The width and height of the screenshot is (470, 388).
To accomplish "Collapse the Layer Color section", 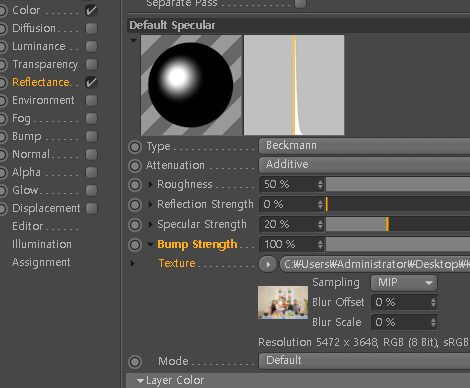I will (x=140, y=380).
